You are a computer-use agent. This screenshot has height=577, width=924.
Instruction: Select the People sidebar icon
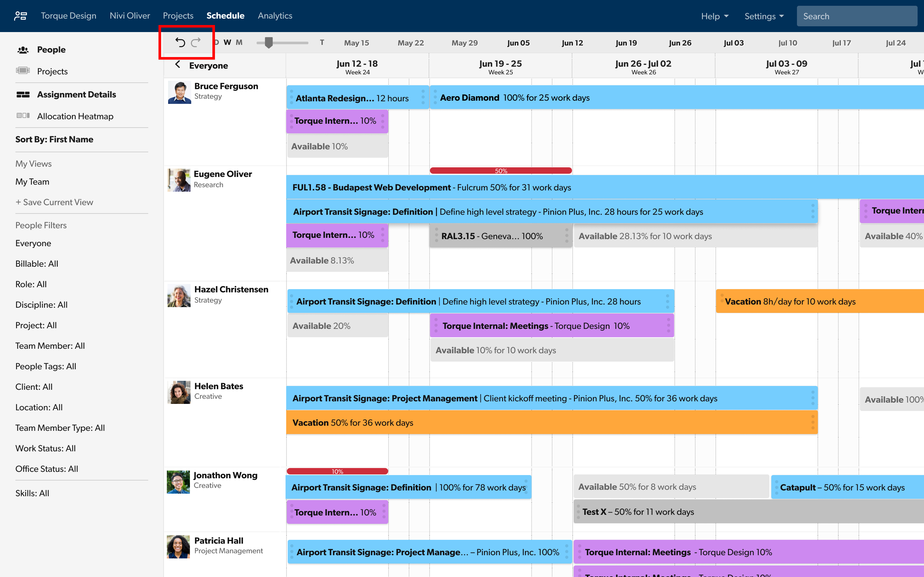[x=24, y=49]
